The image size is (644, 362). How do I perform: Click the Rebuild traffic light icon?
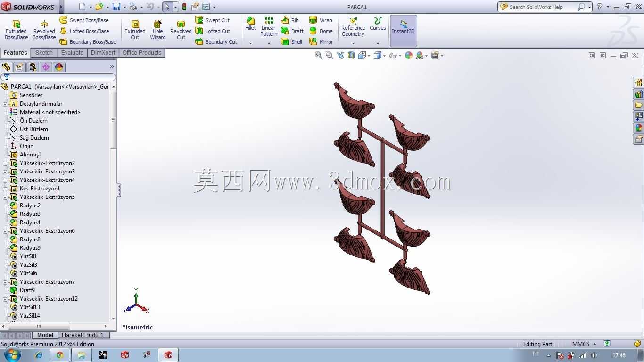click(184, 7)
